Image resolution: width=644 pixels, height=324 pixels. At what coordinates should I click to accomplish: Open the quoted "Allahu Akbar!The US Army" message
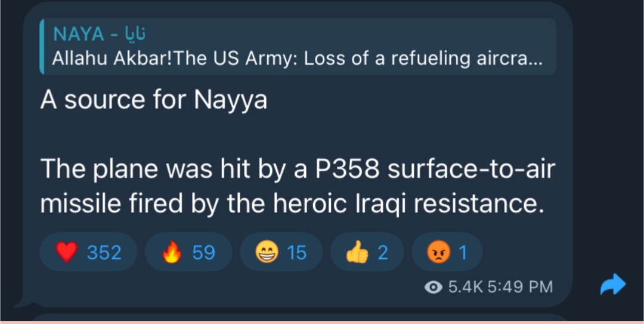point(297,58)
